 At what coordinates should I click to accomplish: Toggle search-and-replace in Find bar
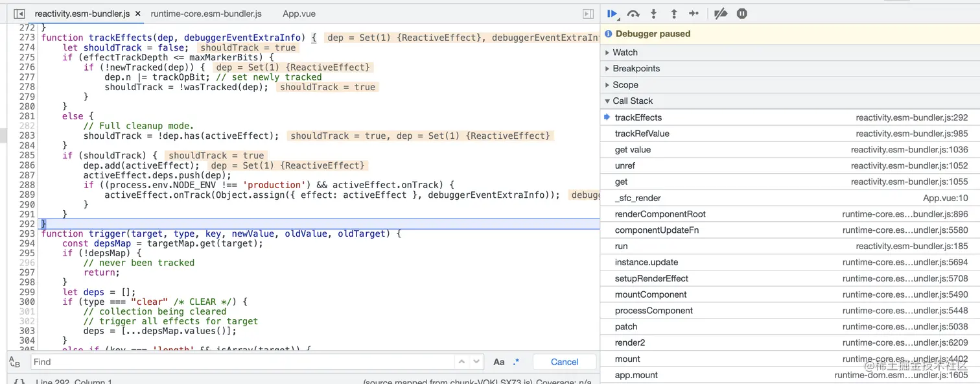pyautogui.click(x=15, y=362)
